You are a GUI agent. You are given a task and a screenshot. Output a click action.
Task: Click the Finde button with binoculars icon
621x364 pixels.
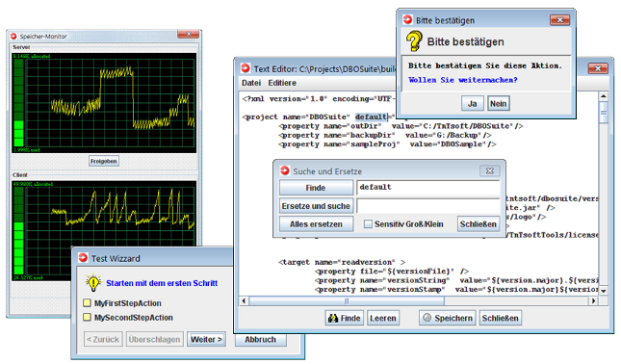coord(345,318)
